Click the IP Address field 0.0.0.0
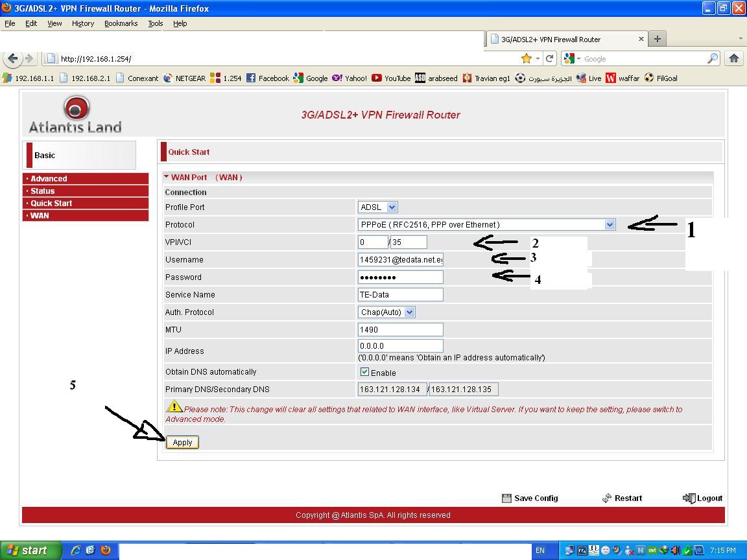This screenshot has width=747, height=560. (x=401, y=345)
